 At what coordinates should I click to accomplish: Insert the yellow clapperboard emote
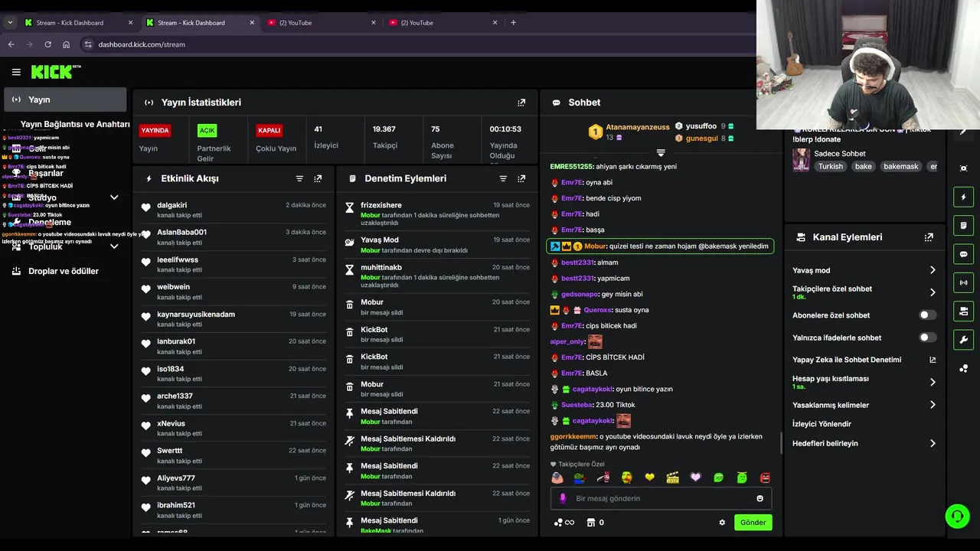coord(672,478)
